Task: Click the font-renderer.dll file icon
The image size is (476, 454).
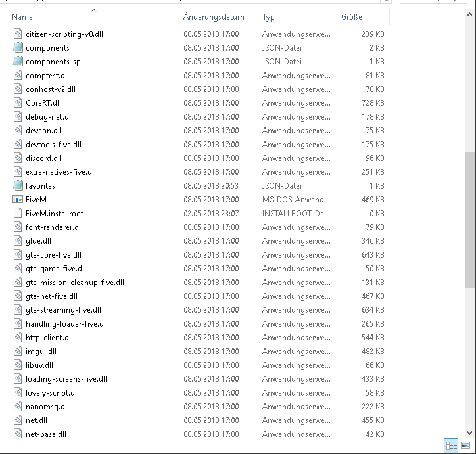Action: click(18, 227)
